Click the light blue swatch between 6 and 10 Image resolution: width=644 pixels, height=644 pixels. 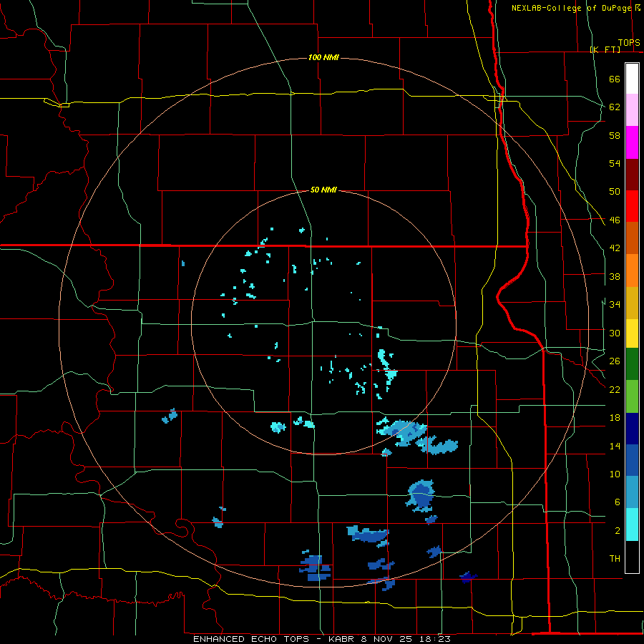[632, 492]
